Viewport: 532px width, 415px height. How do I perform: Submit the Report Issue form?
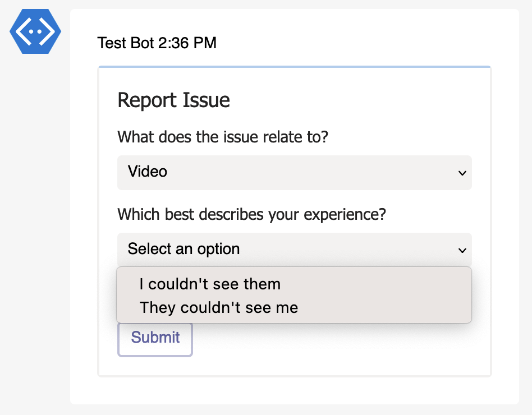tap(155, 338)
